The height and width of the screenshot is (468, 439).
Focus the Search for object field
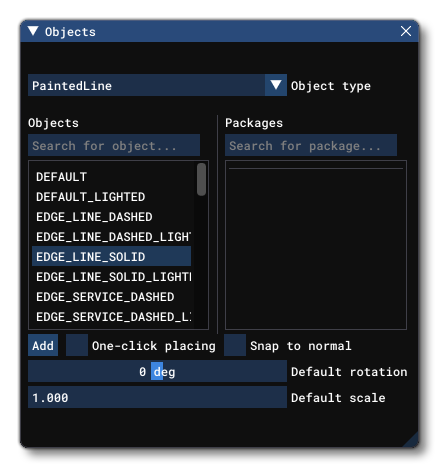tap(114, 145)
